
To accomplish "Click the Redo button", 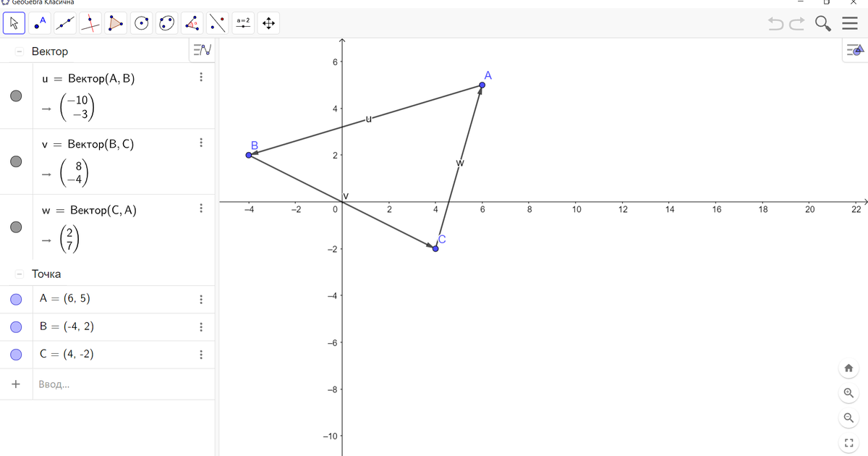I will pos(796,23).
